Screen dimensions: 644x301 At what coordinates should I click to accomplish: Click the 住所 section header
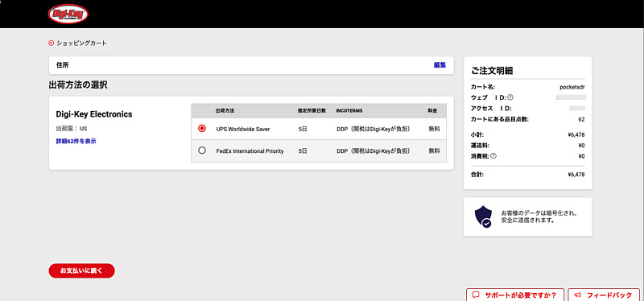click(x=63, y=65)
